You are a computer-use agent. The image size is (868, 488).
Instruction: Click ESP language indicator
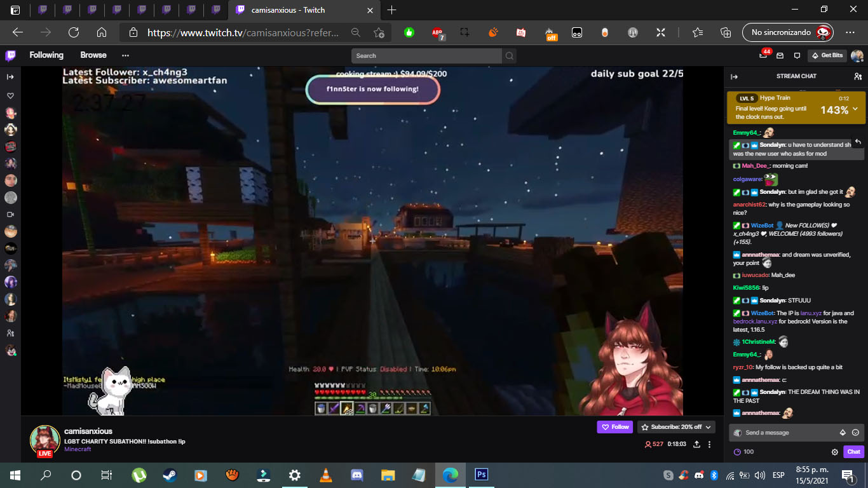(x=778, y=475)
